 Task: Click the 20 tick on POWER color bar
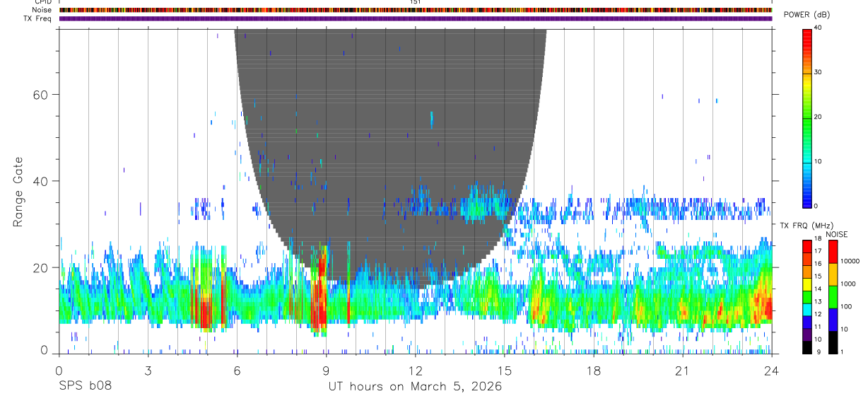coord(818,117)
